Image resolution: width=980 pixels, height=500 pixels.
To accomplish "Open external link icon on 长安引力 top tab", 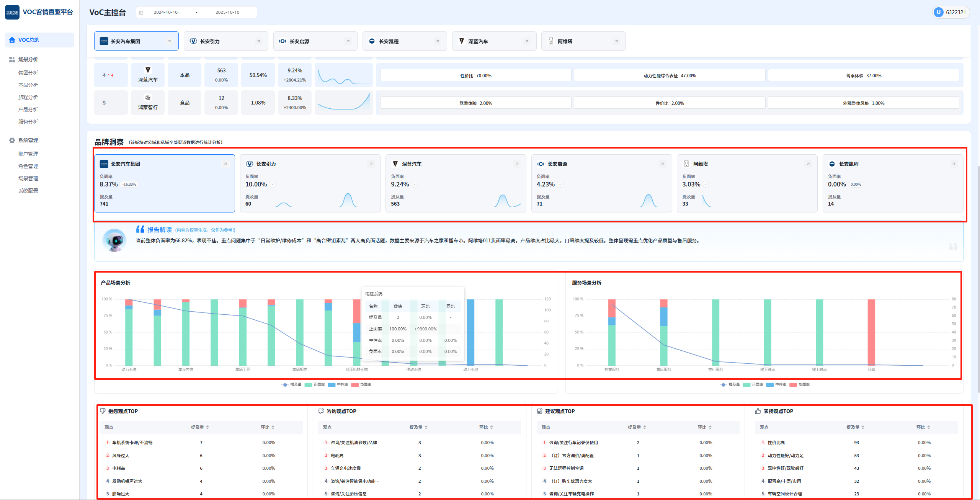I will (258, 41).
